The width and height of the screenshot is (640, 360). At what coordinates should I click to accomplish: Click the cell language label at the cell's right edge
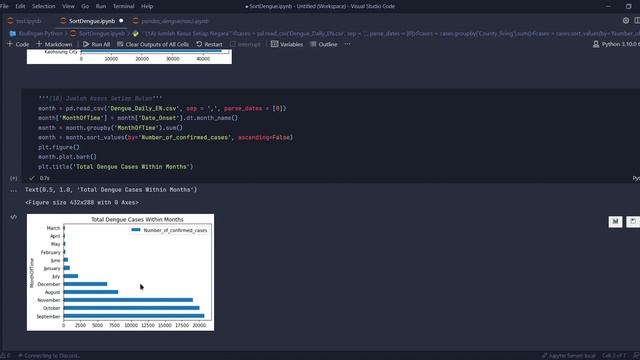pos(636,178)
